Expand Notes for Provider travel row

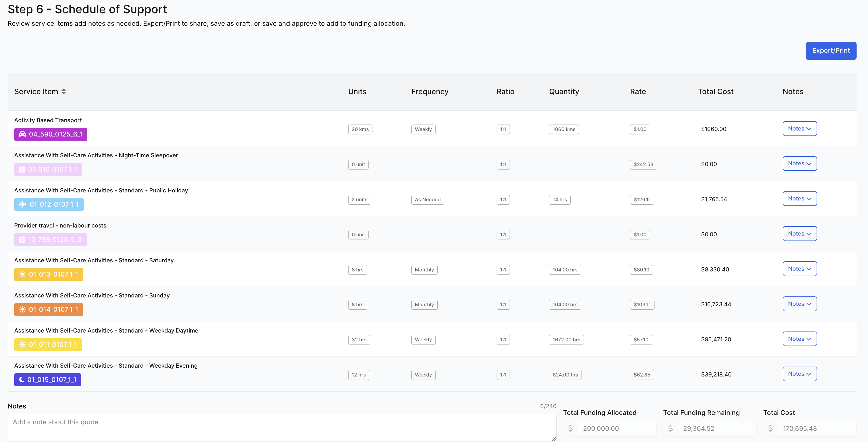(800, 233)
